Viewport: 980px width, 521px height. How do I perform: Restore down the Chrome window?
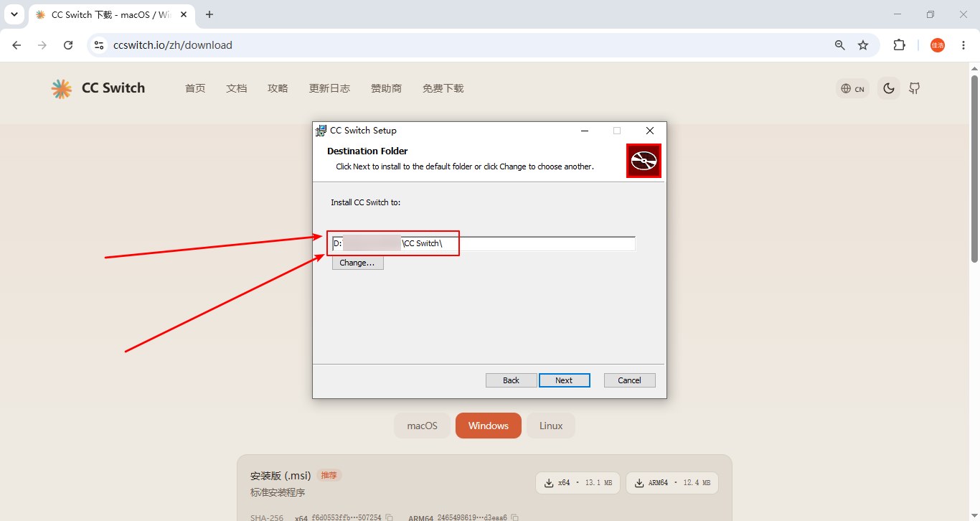tap(930, 14)
